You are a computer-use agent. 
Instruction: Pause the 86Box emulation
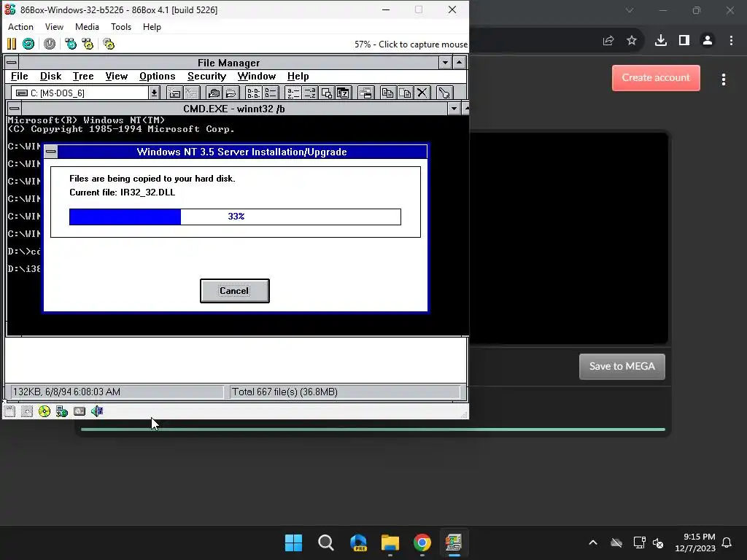pyautogui.click(x=12, y=44)
